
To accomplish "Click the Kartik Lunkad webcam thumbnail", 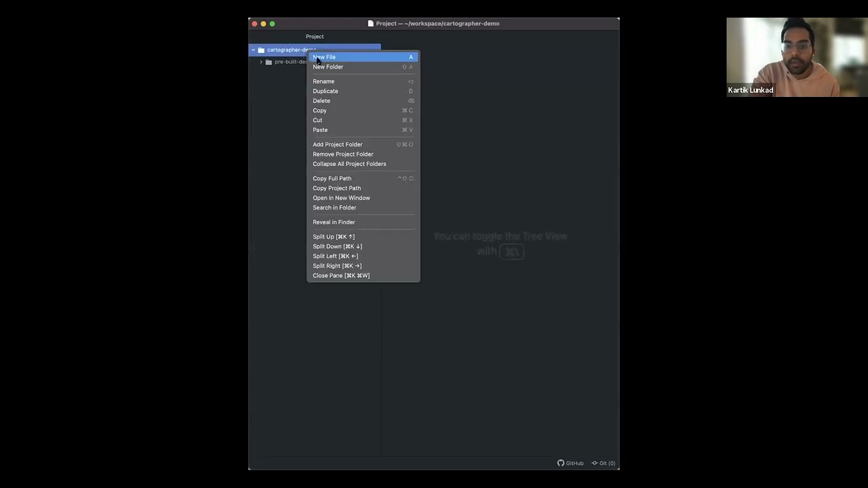I will [797, 57].
